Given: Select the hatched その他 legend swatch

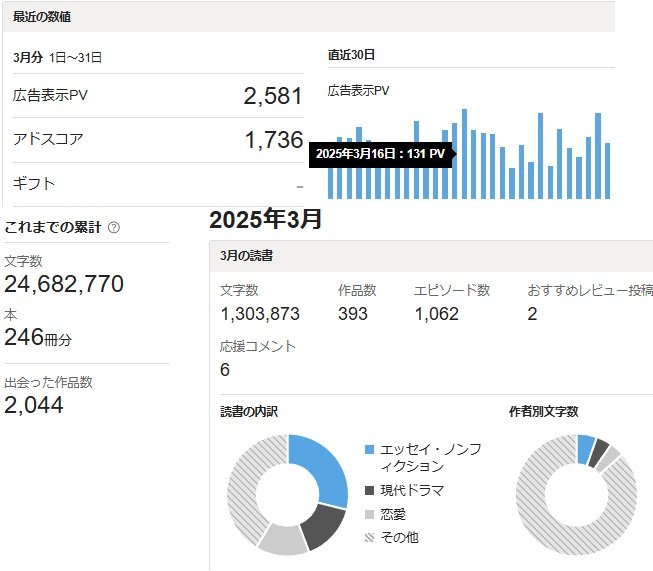Looking at the screenshot, I should click(x=370, y=537).
